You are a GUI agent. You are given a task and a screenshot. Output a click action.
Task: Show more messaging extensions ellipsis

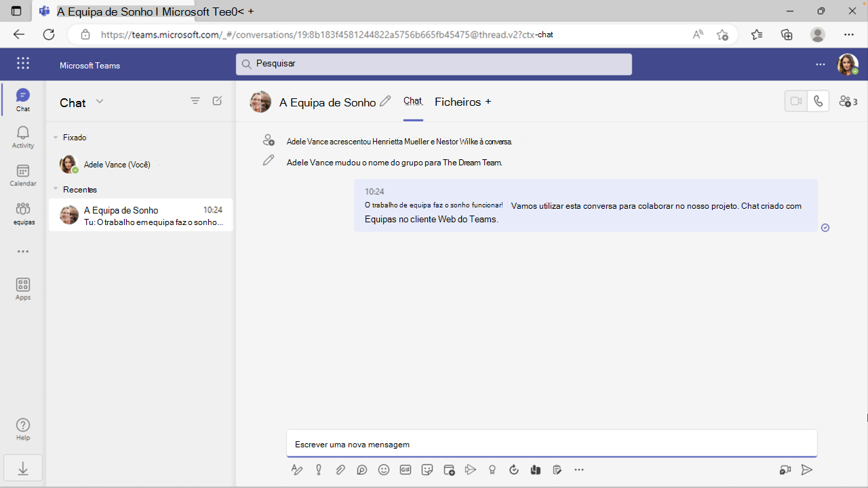pos(579,470)
